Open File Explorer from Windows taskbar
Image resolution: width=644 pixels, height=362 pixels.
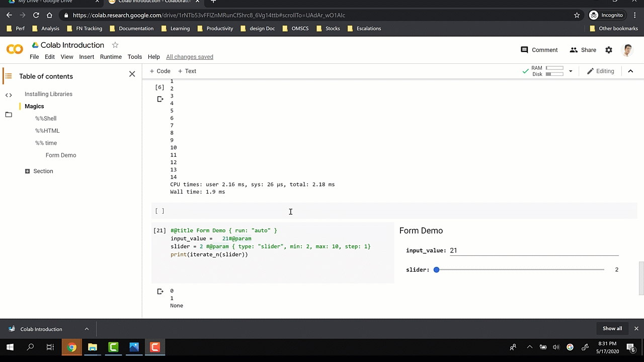point(93,347)
